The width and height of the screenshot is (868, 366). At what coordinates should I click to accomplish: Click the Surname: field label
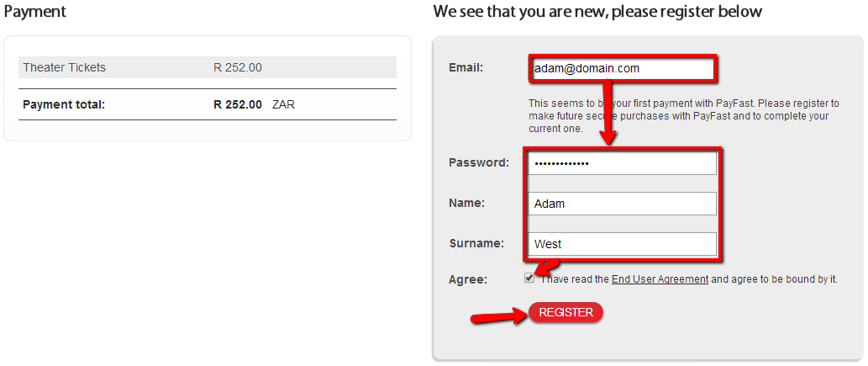476,243
